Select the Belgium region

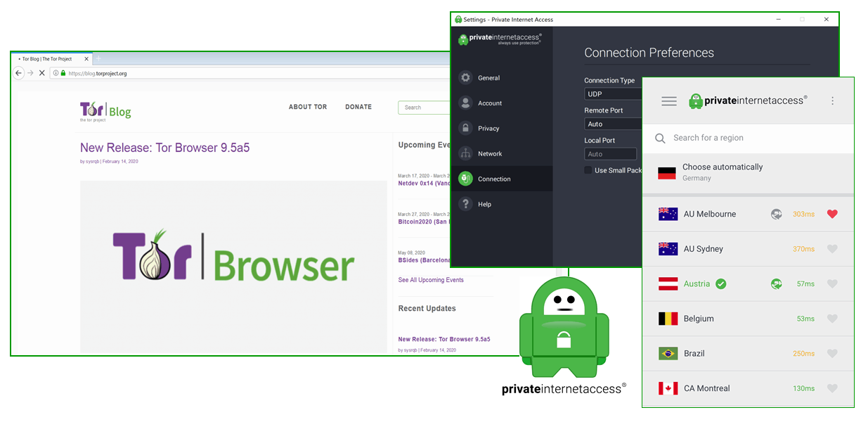[x=748, y=319]
